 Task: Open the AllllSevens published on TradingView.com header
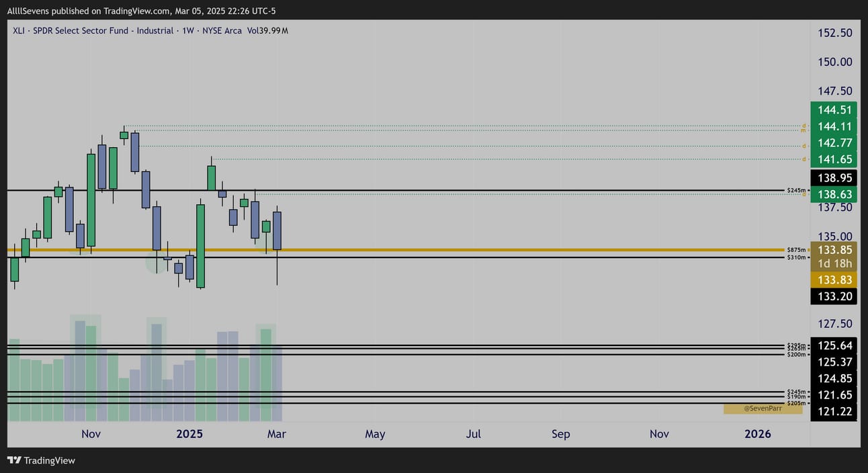click(142, 11)
